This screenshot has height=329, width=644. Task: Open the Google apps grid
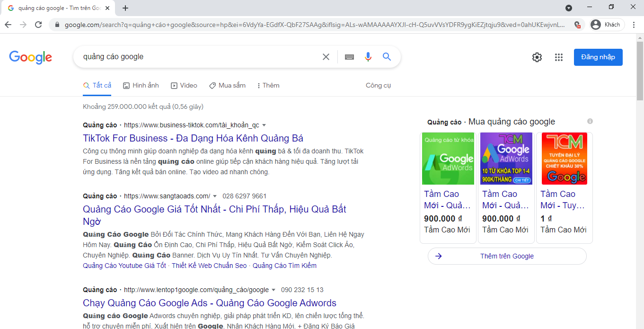(x=559, y=57)
